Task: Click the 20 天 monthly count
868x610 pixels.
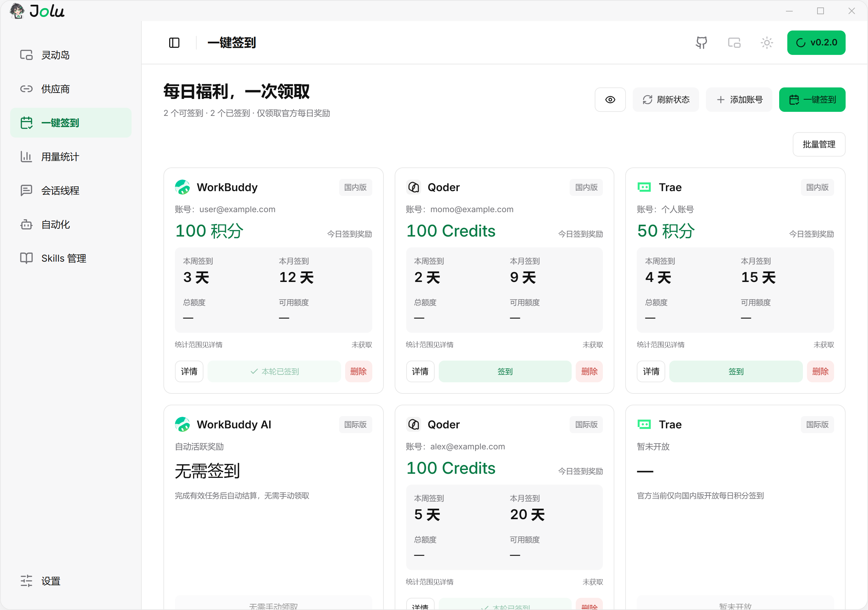Action: [x=527, y=514]
